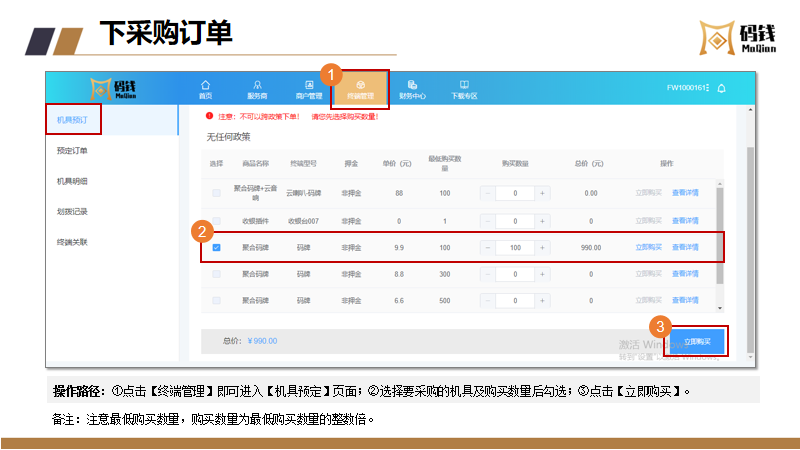Increase quantity for the 9.9 聚合码牌 row

[543, 247]
